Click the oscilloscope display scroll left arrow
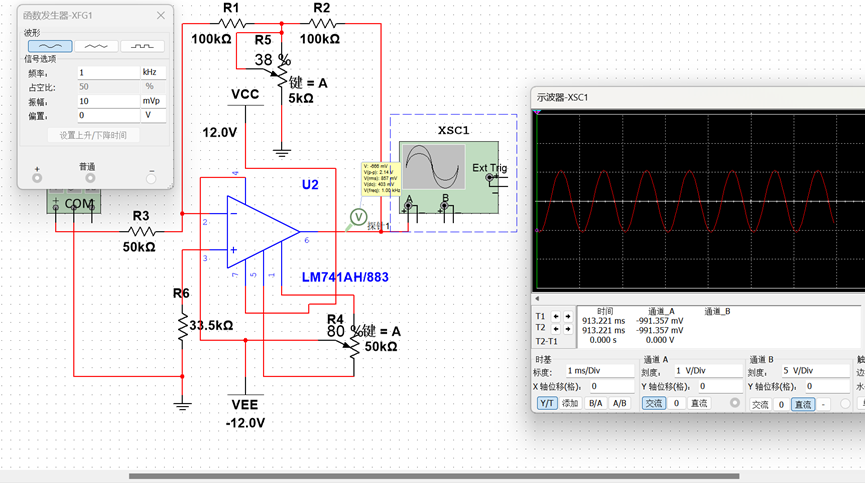The height and width of the screenshot is (483, 865). point(537,298)
